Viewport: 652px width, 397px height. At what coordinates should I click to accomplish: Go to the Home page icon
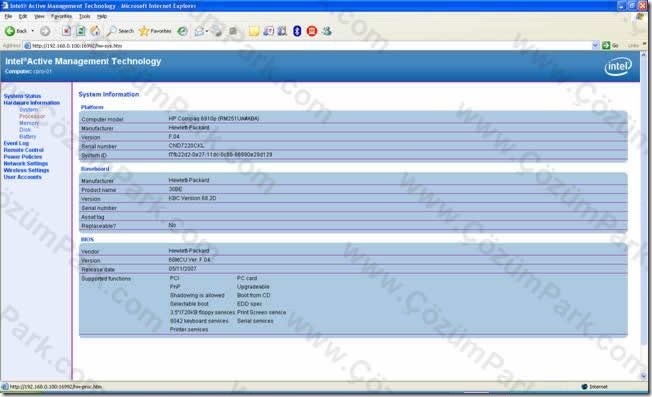(x=95, y=31)
